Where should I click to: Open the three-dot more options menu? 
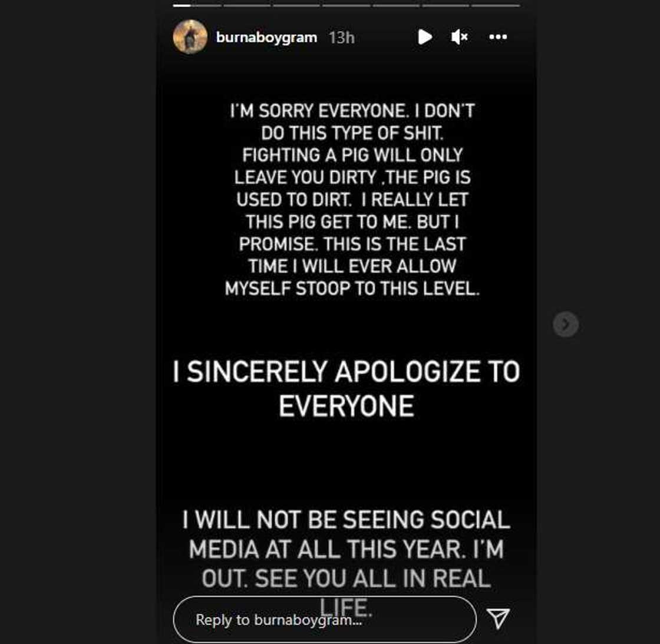pyautogui.click(x=498, y=37)
